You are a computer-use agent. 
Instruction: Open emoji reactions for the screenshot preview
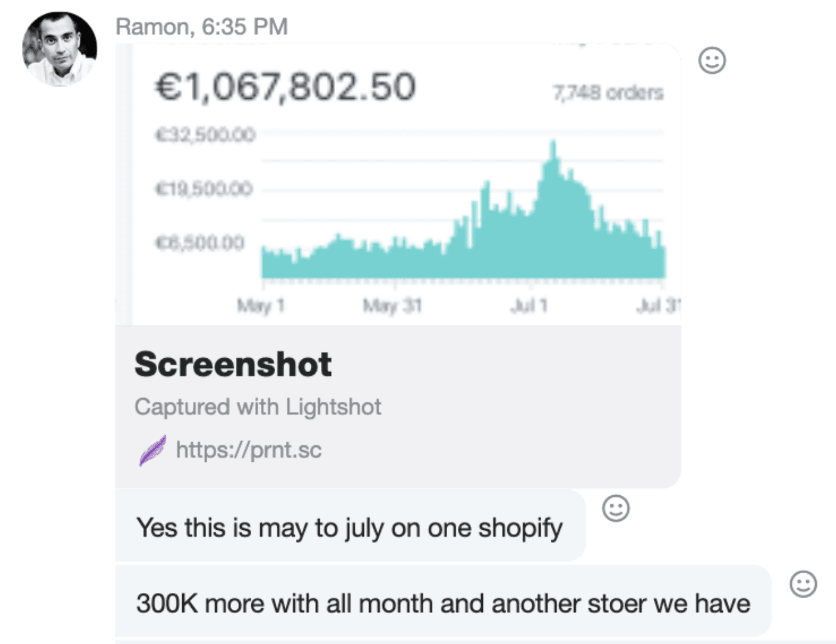tap(712, 60)
